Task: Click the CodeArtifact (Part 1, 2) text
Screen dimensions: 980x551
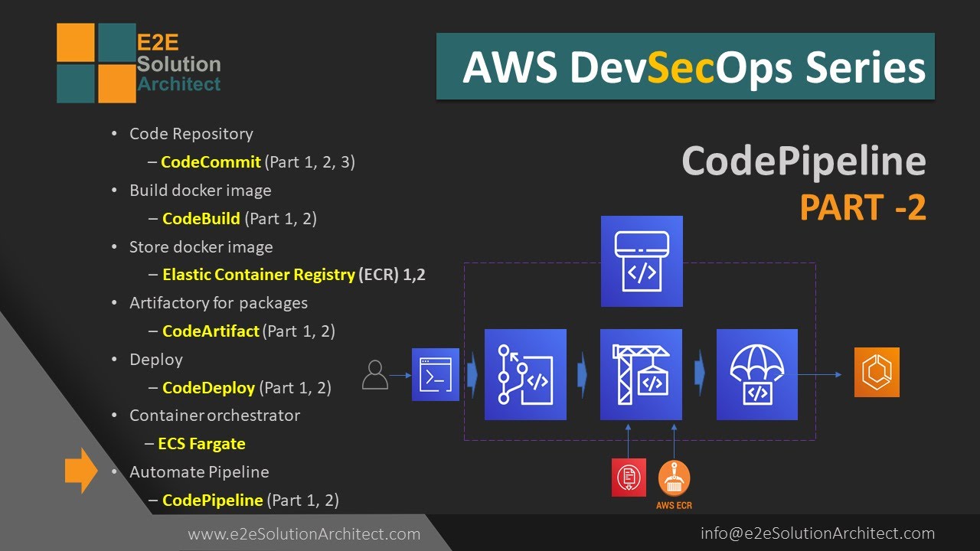Action: point(248,331)
